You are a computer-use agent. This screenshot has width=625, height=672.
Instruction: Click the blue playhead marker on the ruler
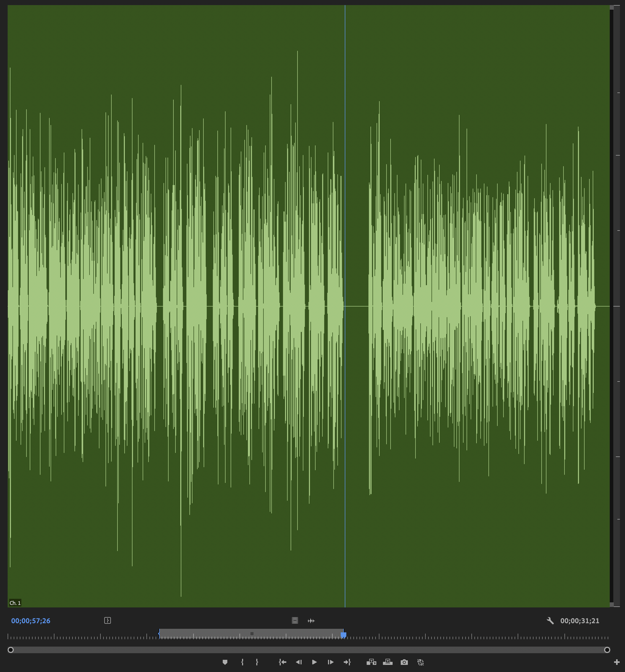click(x=343, y=635)
